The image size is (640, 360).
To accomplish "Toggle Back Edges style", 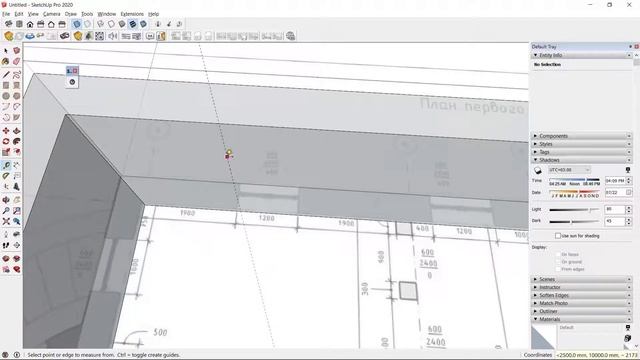I will click(x=87, y=24).
